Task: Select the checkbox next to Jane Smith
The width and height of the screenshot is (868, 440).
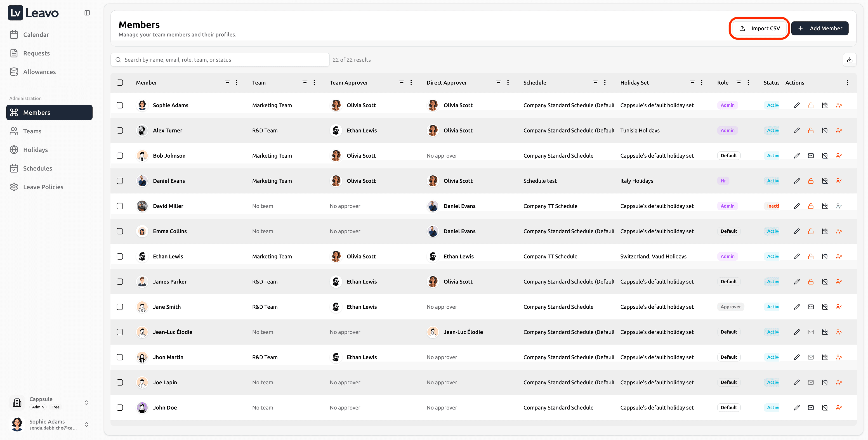Action: tap(120, 307)
